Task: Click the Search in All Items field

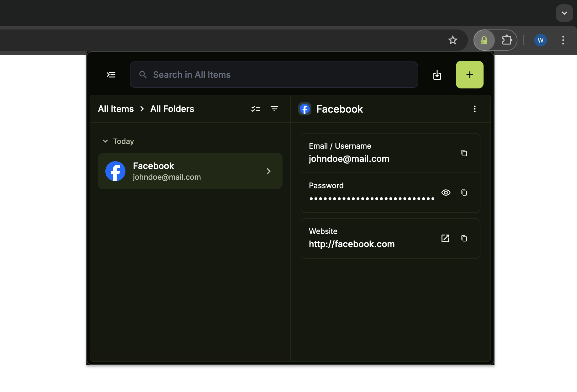Action: (274, 75)
